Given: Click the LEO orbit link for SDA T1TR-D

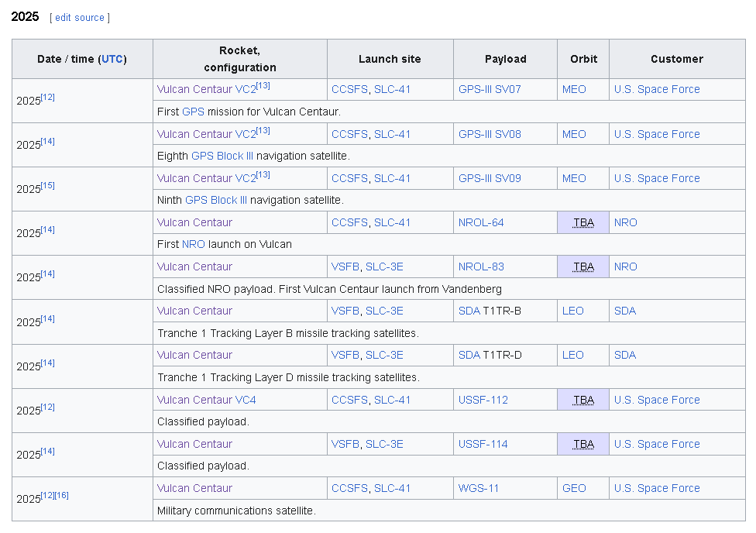Looking at the screenshot, I should coord(572,355).
